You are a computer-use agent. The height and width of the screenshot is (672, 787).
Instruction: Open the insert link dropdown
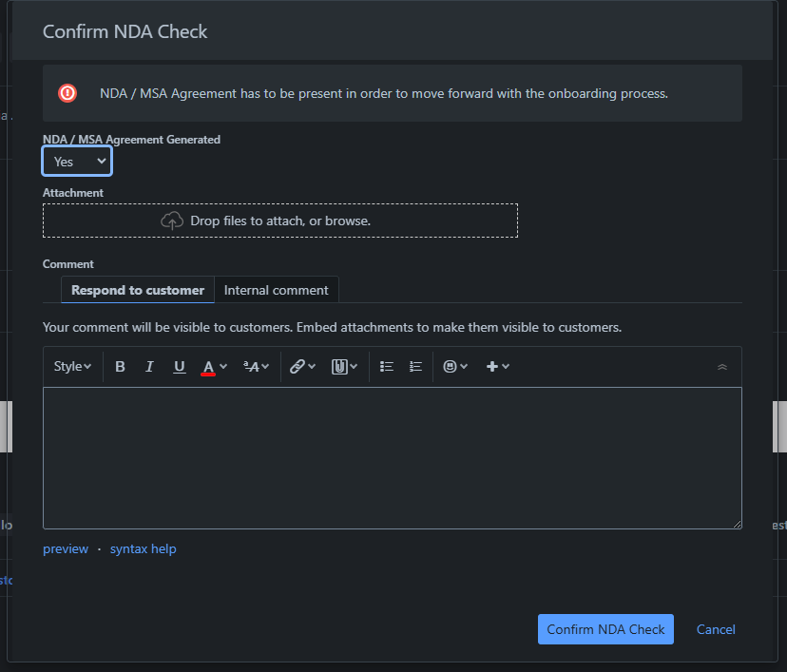tap(302, 367)
